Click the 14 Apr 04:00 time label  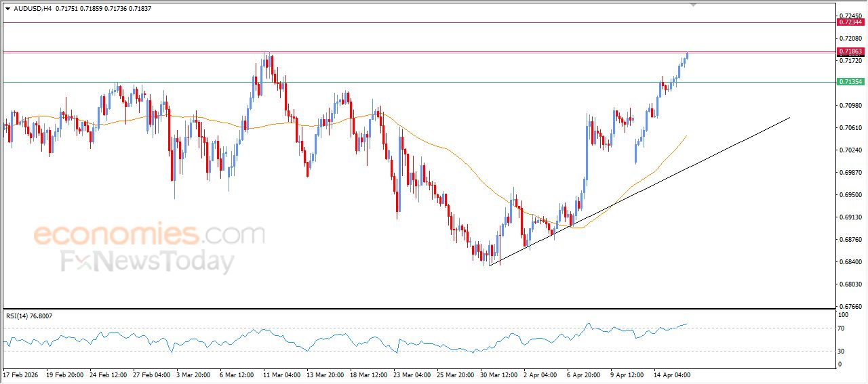pyautogui.click(x=671, y=375)
